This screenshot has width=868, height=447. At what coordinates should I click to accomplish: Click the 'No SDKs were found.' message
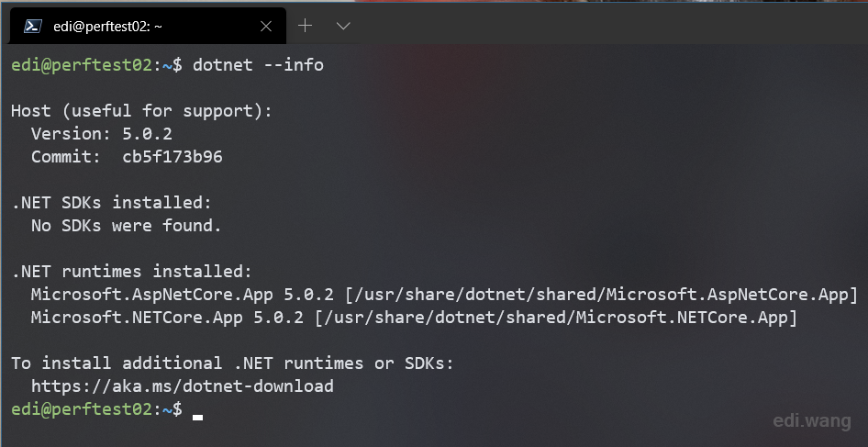coord(127,226)
